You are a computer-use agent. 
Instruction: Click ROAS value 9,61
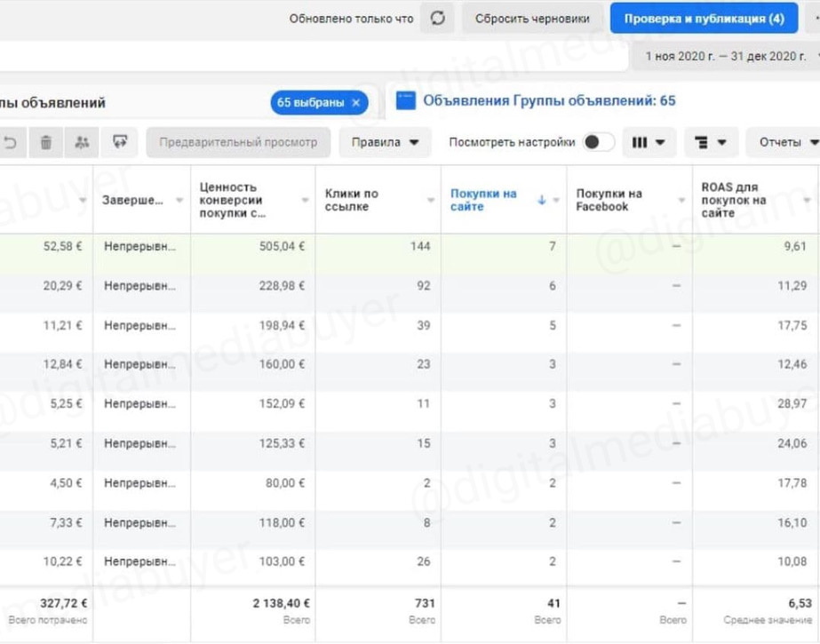tap(795, 246)
